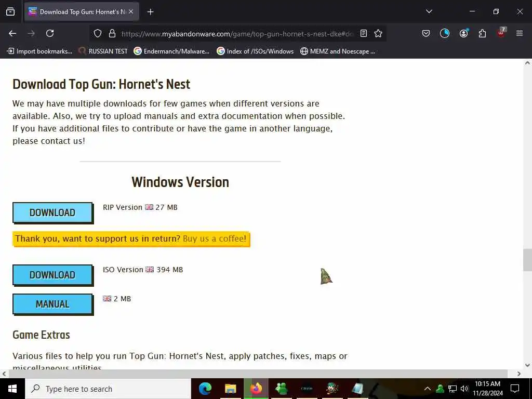Image resolution: width=532 pixels, height=399 pixels.
Task: Click the taskbar search box
Action: (108, 389)
